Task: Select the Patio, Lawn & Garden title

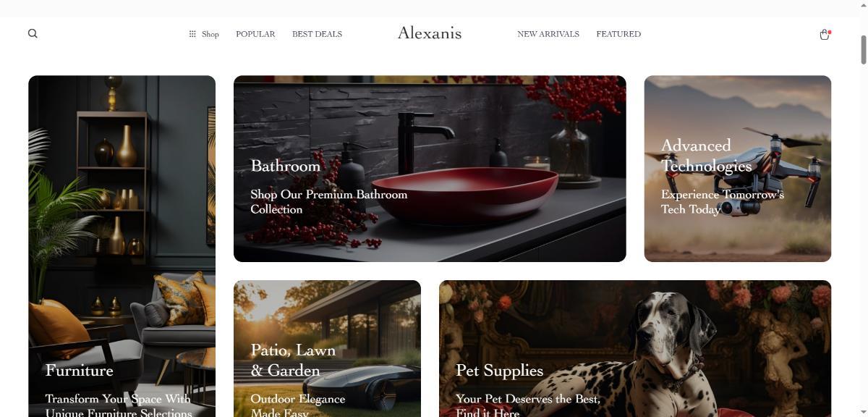Action: (293, 360)
